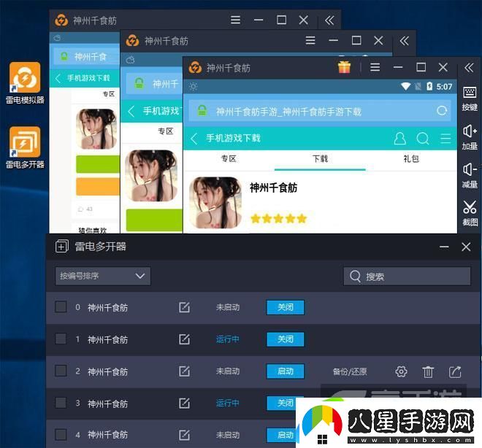Viewport: 482px width, 448px height.
Task: Open the 雷电模拟器 desktop shortcut
Action: pos(25,82)
